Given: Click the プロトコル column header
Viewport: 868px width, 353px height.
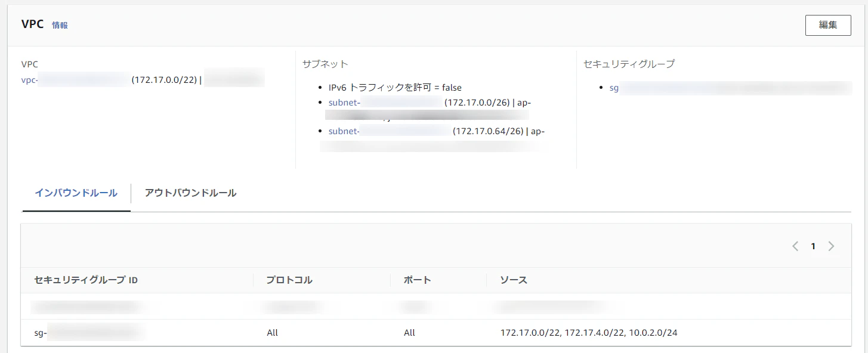Looking at the screenshot, I should click(x=289, y=280).
